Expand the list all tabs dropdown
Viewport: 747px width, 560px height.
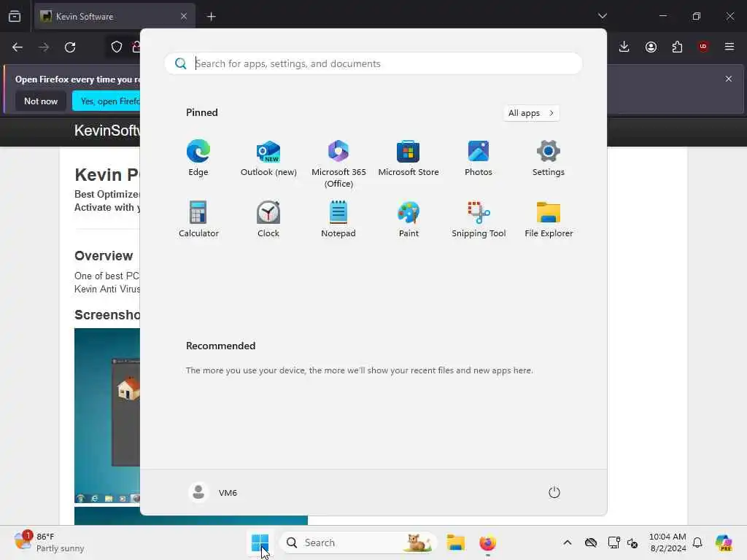coord(602,16)
